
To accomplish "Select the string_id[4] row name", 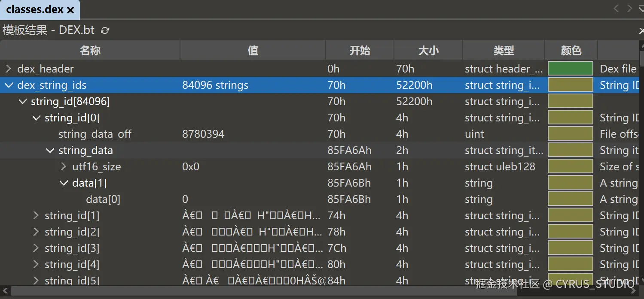I will (72, 264).
